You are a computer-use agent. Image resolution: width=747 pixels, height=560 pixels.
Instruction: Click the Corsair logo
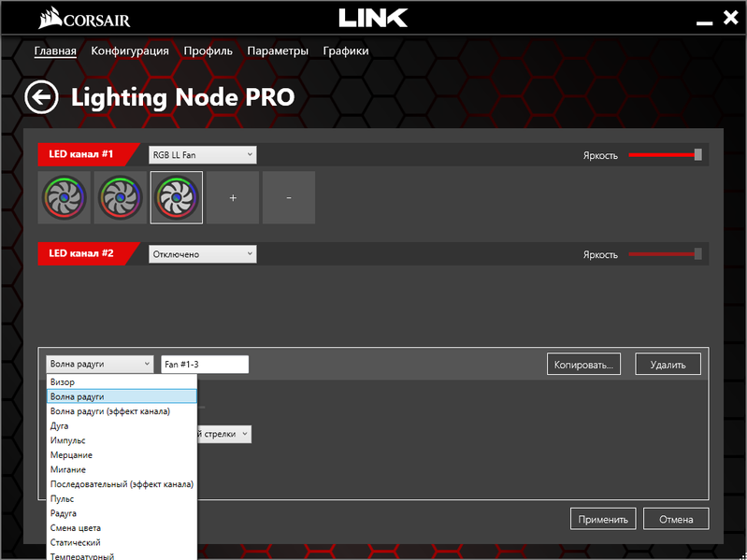tap(84, 20)
